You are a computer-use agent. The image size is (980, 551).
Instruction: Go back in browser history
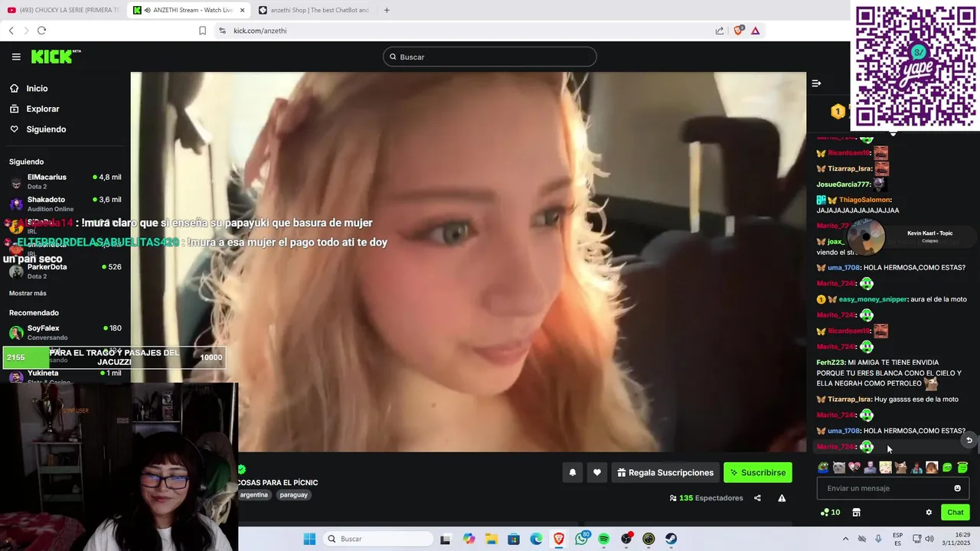tap(11, 31)
